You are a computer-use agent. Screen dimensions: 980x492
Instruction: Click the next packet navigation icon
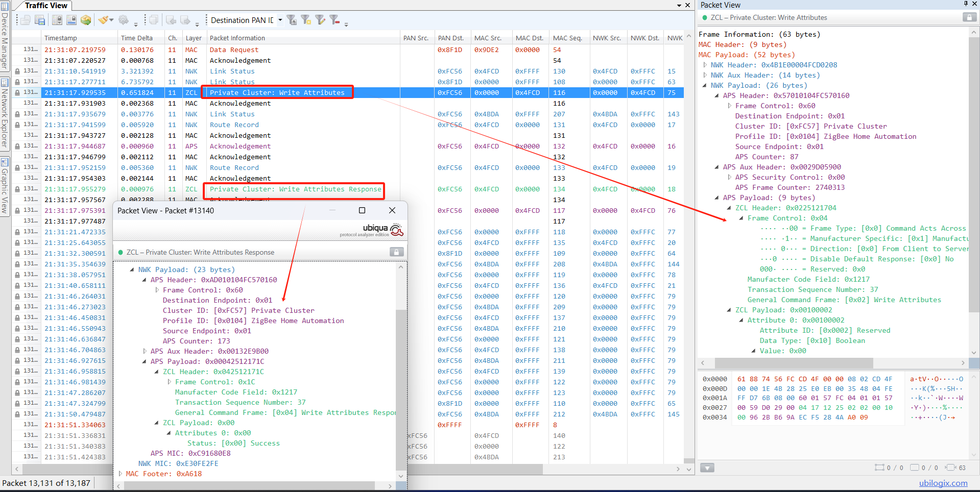pos(185,20)
